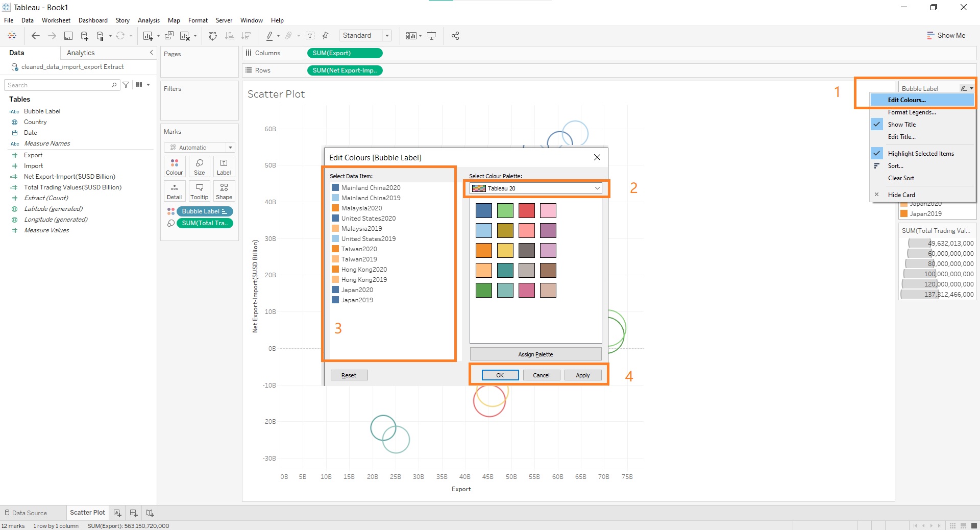Click the Group Members paperclip icon
The height and width of the screenshot is (530, 980).
(288, 36)
